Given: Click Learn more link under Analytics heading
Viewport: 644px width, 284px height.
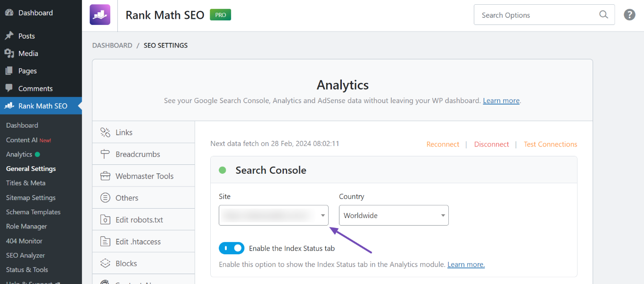Looking at the screenshot, I should pyautogui.click(x=501, y=101).
